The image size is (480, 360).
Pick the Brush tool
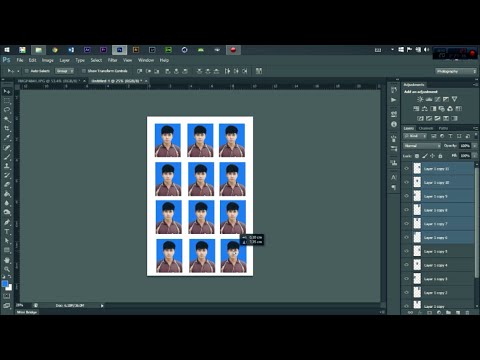click(x=7, y=157)
